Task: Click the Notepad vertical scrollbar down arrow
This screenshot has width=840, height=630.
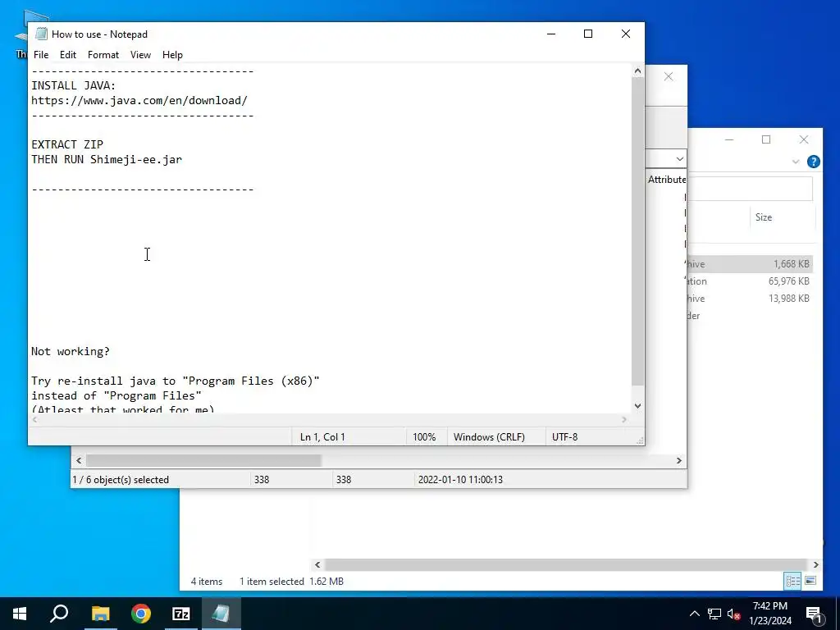Action: (x=637, y=406)
